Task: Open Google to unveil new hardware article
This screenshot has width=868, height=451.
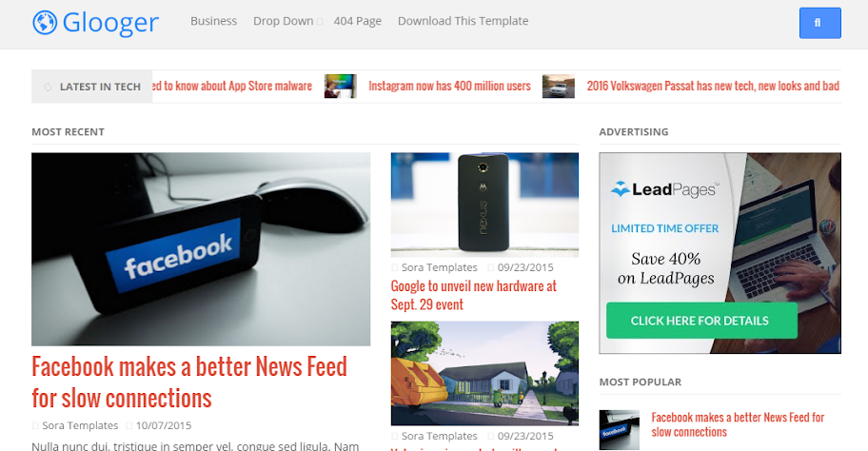Action: coord(473,295)
